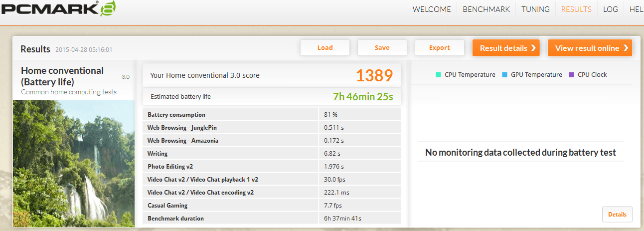Click the Results panel heading
The height and width of the screenshot is (231, 644).
point(35,49)
